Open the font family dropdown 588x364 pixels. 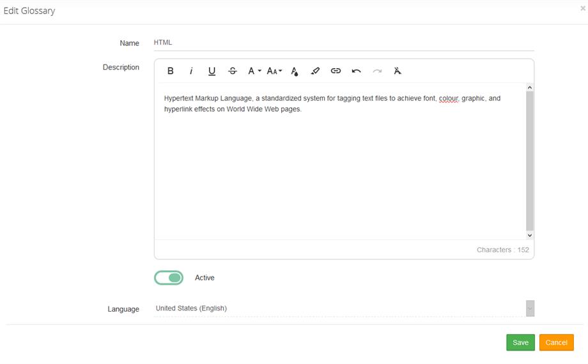click(x=254, y=71)
